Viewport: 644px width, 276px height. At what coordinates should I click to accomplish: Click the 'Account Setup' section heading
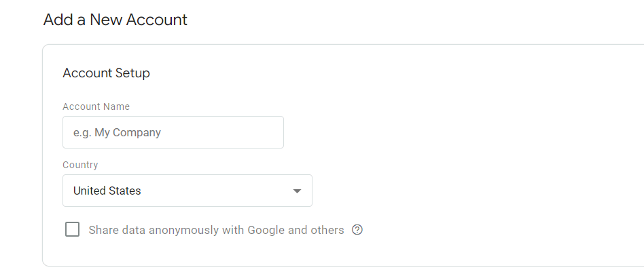coord(106,73)
